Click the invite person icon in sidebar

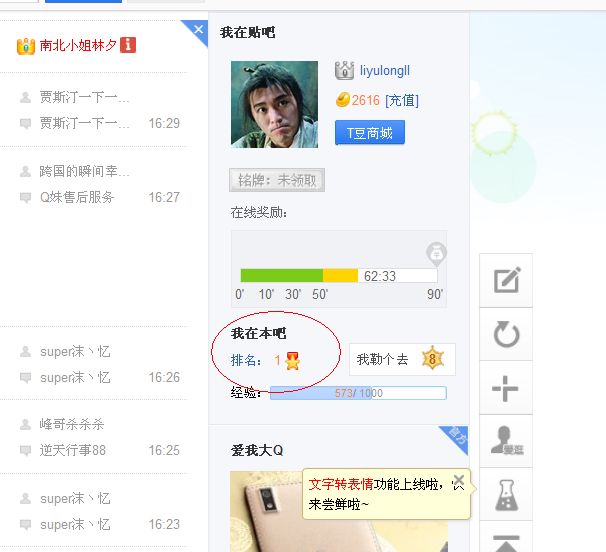(506, 441)
